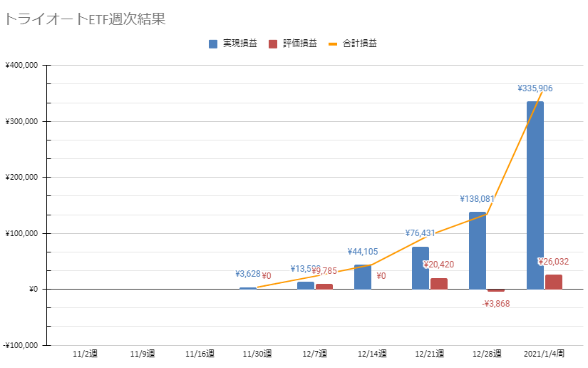Click the 12/21週 axis label
Viewport: 588px width, 368px height.
point(429,354)
